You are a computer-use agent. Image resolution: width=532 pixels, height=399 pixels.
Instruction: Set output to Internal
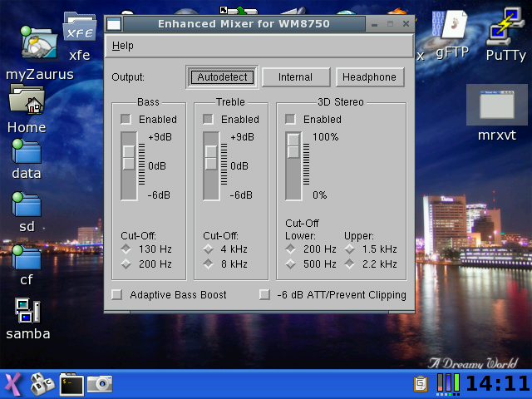coord(295,77)
